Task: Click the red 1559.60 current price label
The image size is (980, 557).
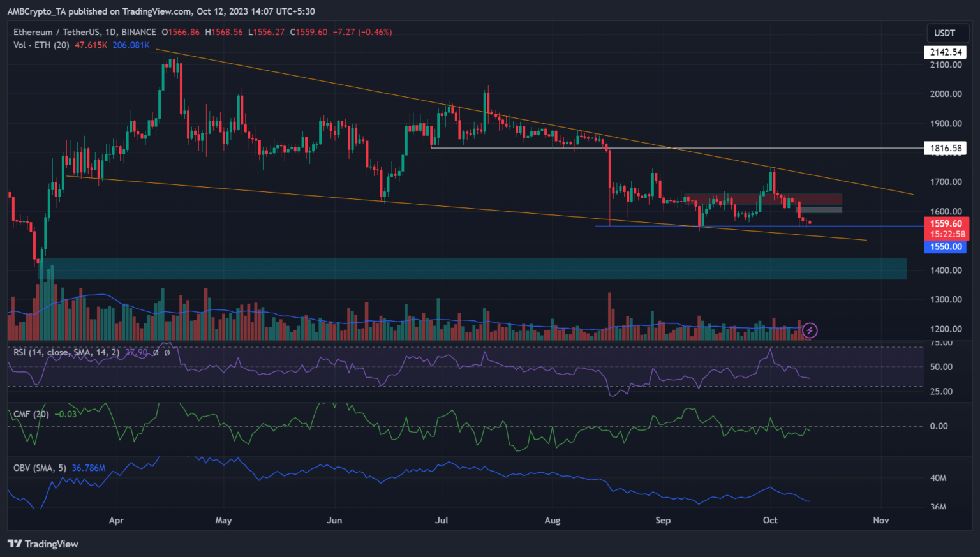Action: [x=946, y=224]
